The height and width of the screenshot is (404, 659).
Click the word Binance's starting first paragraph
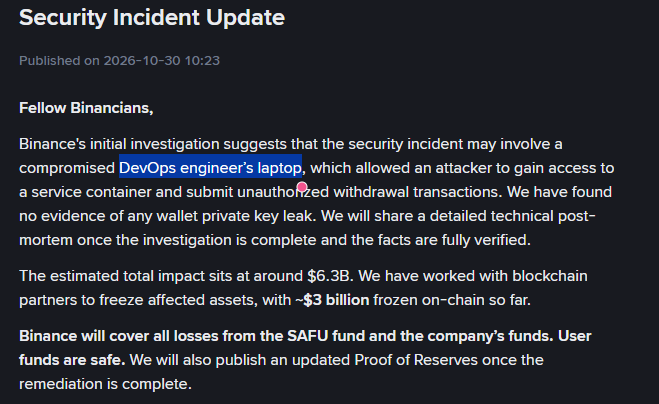coord(52,144)
